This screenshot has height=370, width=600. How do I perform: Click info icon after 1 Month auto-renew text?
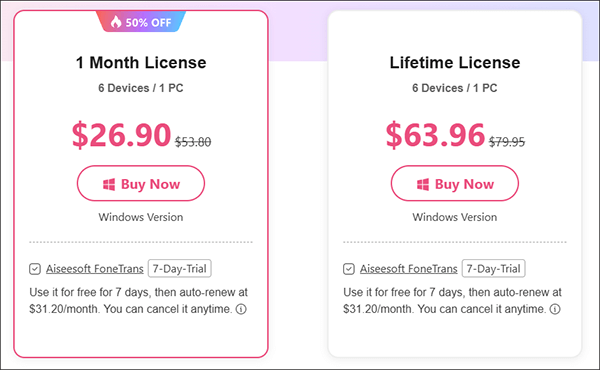241,309
